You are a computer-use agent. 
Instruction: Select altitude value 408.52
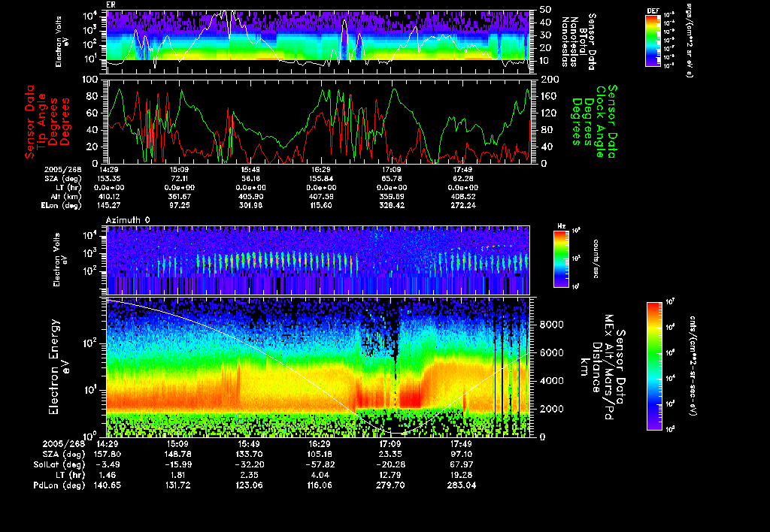click(463, 196)
